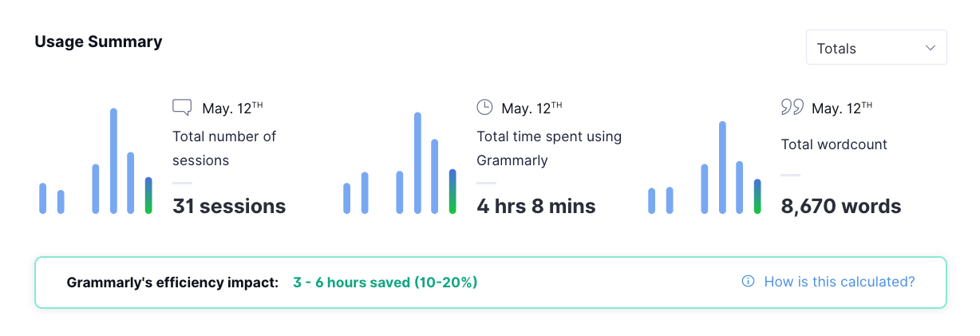Click the clock time-spent icon
The height and width of the screenshot is (336, 980).
tap(484, 107)
